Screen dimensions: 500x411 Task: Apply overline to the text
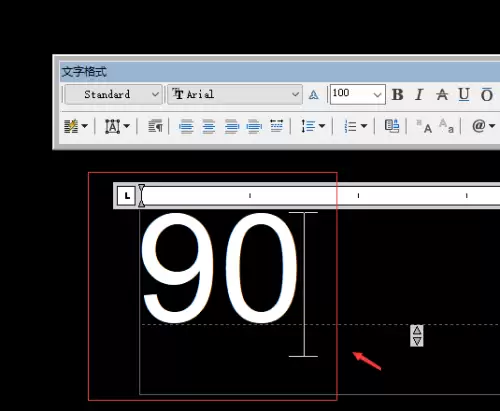[487, 95]
